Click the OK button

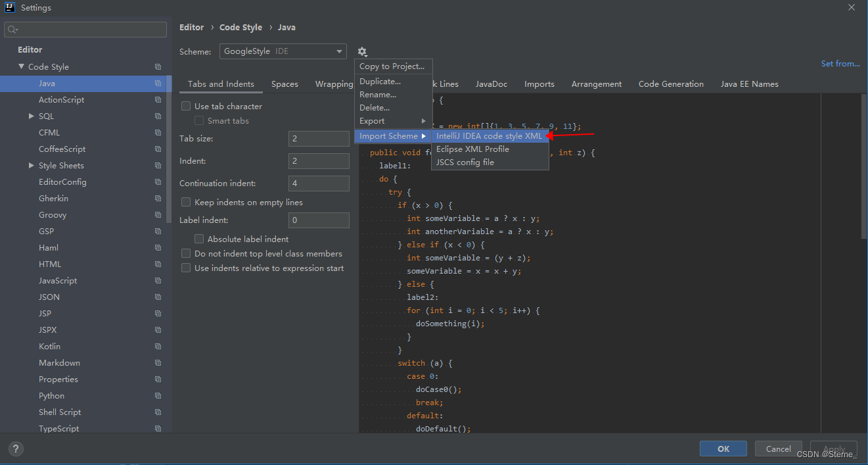coord(723,449)
